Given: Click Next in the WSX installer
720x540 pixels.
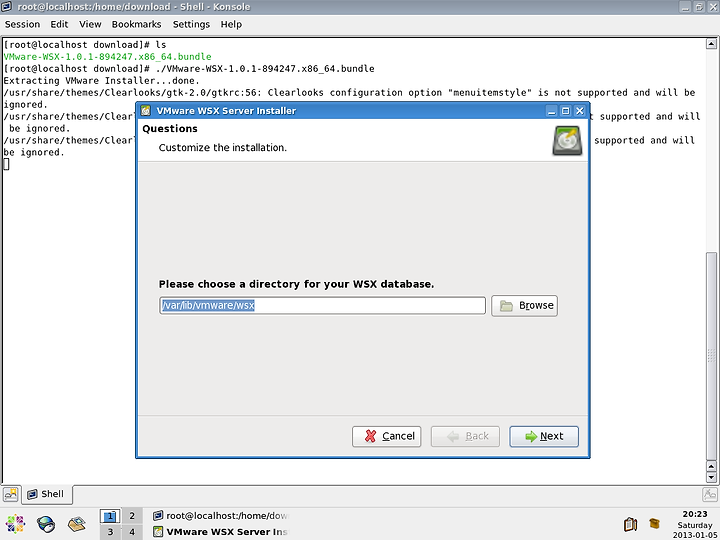Looking at the screenshot, I should click(x=544, y=436).
